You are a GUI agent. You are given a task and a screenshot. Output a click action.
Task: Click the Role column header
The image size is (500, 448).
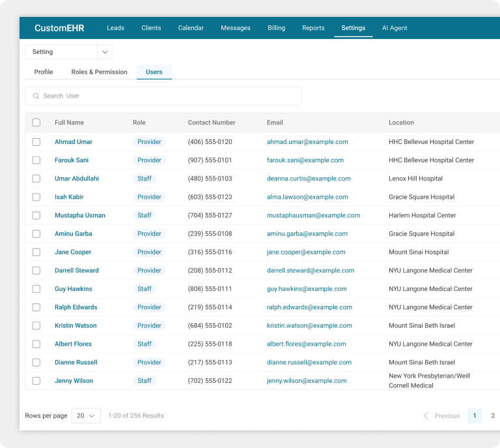tap(139, 122)
